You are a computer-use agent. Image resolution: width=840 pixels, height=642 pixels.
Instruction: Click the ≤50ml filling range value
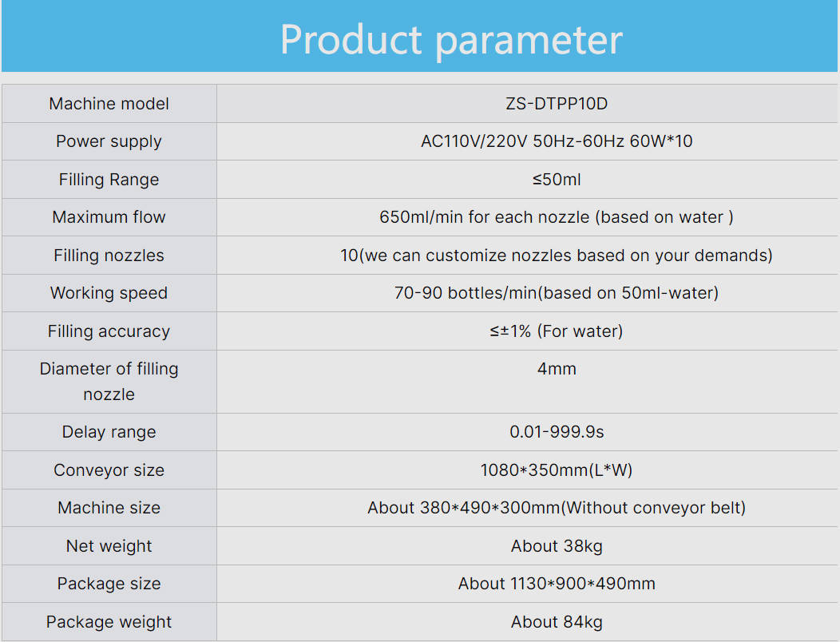point(557,180)
